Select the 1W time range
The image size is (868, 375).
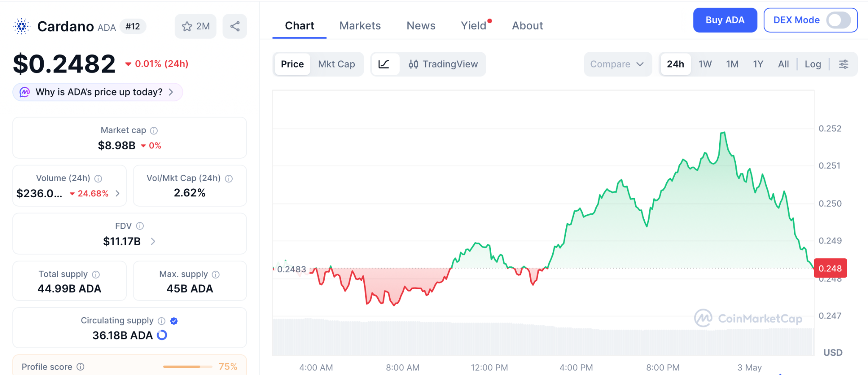tap(705, 64)
